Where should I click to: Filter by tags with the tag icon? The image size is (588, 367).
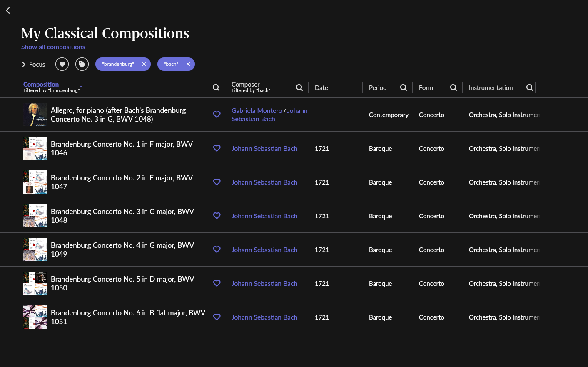pos(82,64)
